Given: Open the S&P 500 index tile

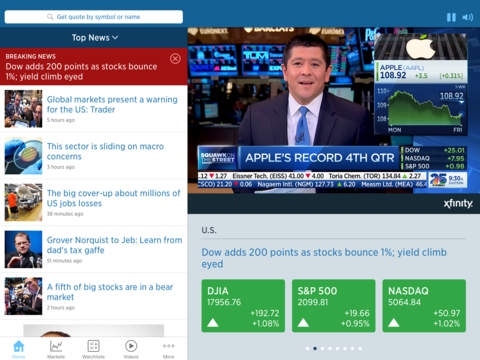Looking at the screenshot, I should tap(334, 306).
